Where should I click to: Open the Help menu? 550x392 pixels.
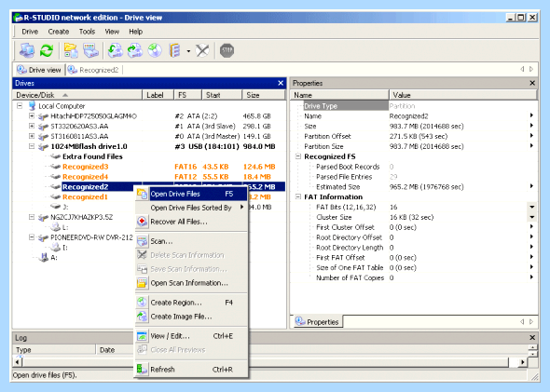pos(136,32)
